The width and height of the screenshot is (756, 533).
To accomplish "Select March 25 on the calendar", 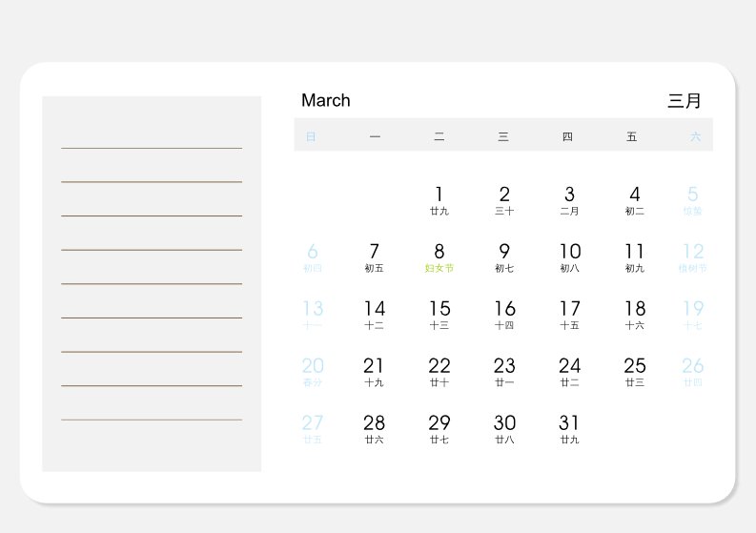I will [635, 372].
